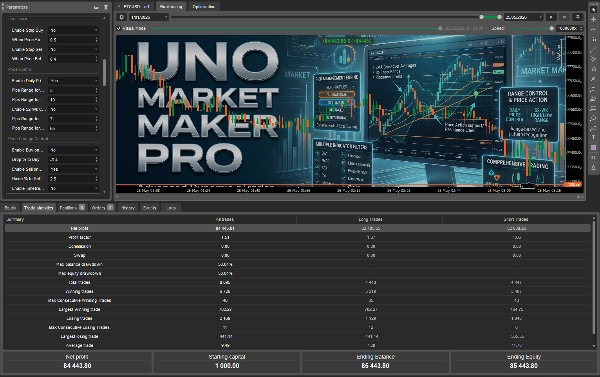The height and width of the screenshot is (377, 600).
Task: Open the Trade statistics tab
Action: point(38,208)
